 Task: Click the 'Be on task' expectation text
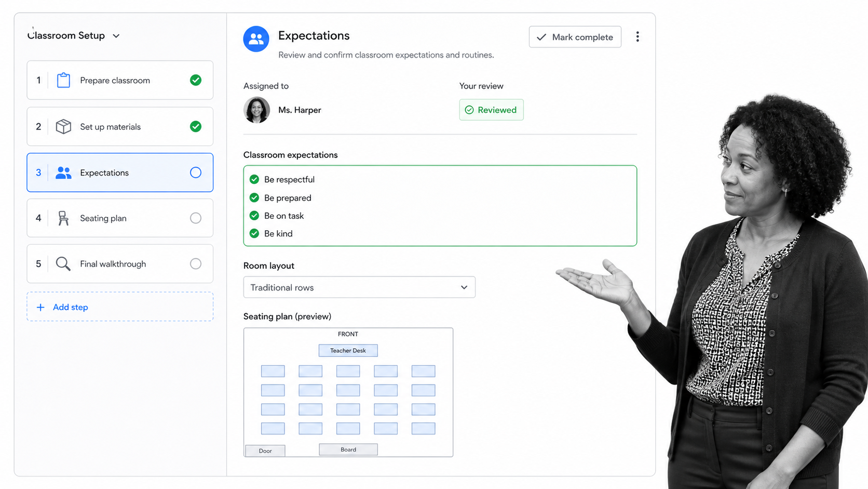coord(284,216)
